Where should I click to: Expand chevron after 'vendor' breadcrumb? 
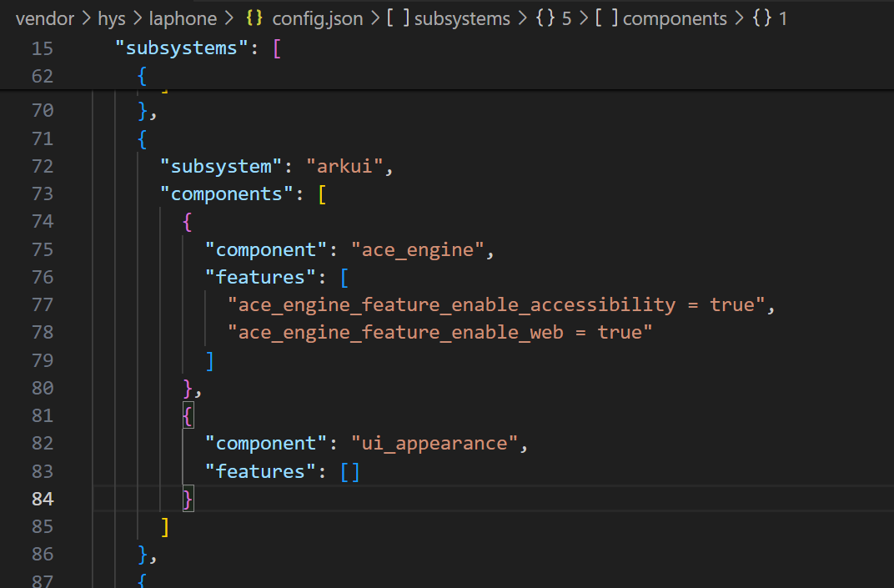click(x=86, y=19)
